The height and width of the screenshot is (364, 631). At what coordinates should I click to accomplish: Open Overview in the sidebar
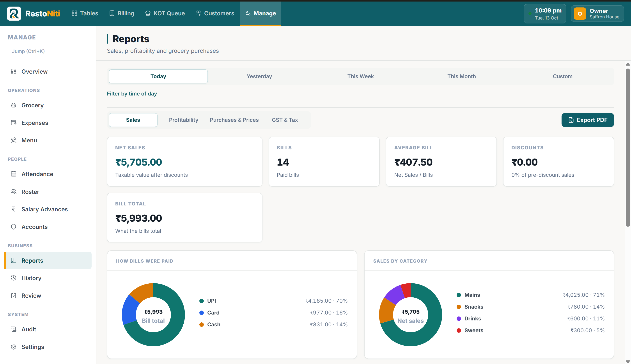click(48, 71)
